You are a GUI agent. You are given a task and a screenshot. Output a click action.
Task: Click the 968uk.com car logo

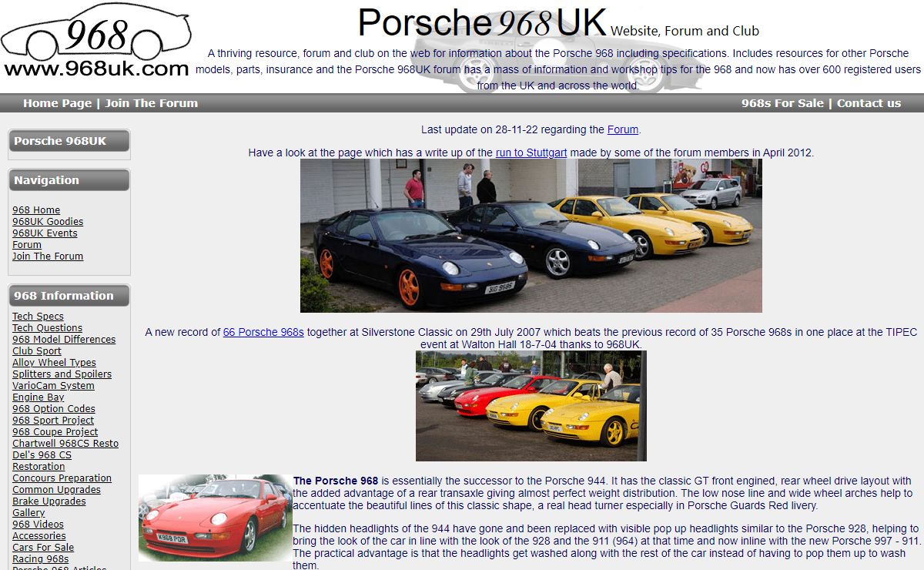pyautogui.click(x=95, y=40)
